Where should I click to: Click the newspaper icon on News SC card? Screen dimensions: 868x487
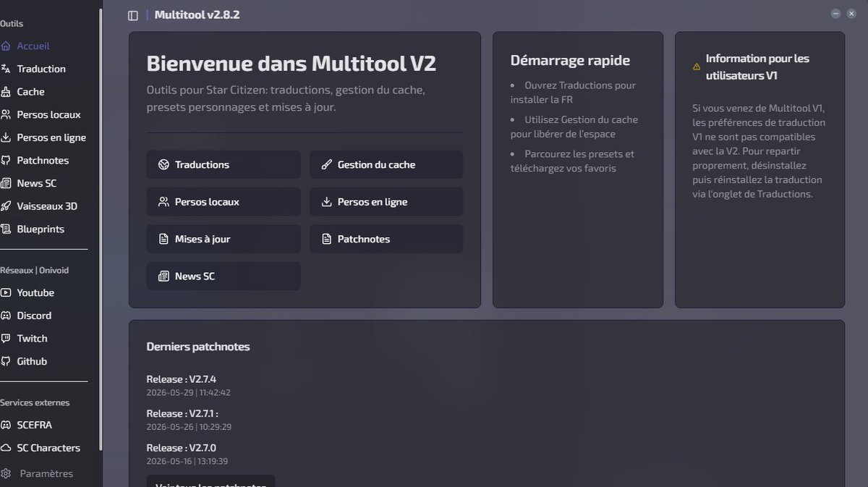pos(163,276)
